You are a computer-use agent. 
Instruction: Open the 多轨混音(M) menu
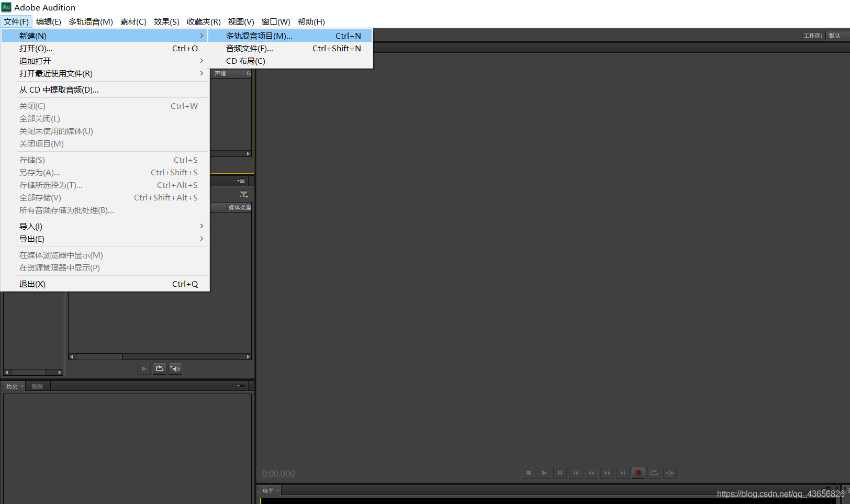[x=91, y=21]
